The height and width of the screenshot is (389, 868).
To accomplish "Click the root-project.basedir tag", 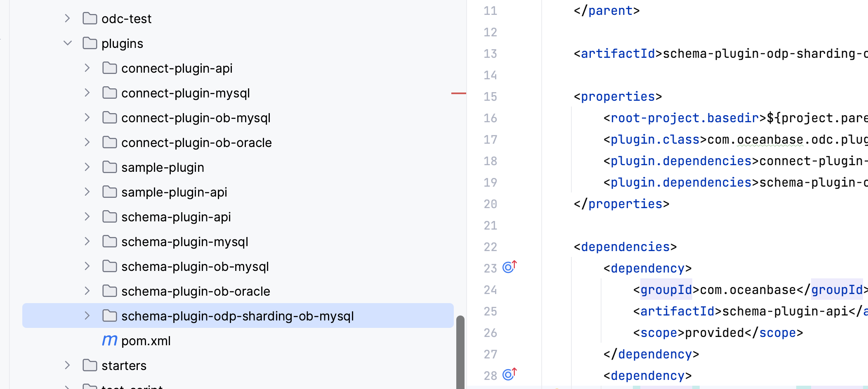I will click(685, 118).
